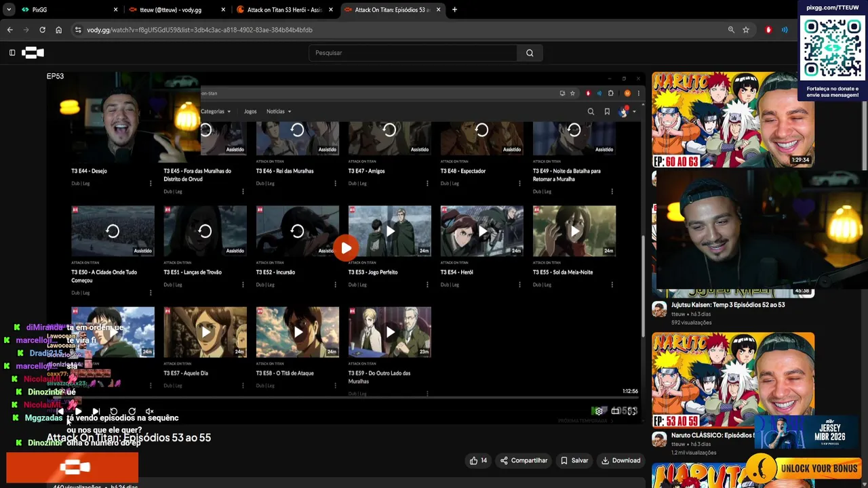Click the Download button
Viewport: 868px width, 488px height.
tap(620, 461)
